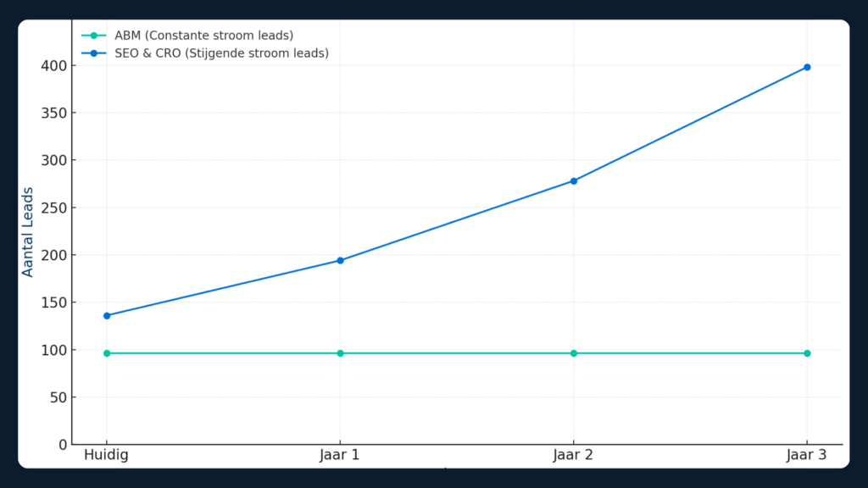Click the ABM data point at Huidig
This screenshot has width=868, height=488.
point(107,353)
